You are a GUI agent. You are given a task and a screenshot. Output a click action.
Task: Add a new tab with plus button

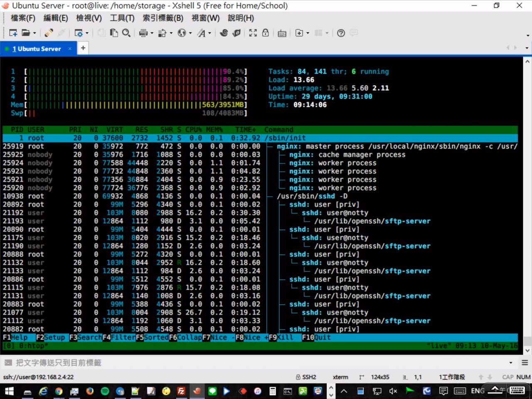click(x=83, y=48)
